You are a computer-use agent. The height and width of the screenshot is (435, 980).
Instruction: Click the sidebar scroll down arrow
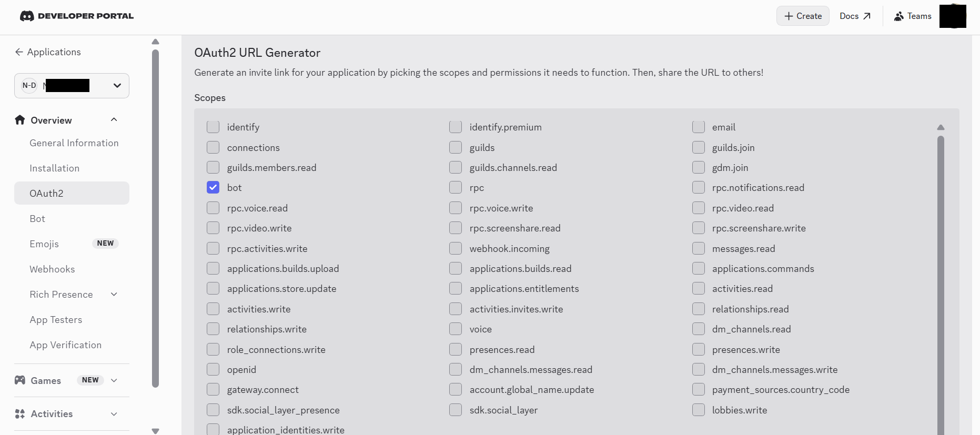tap(155, 431)
